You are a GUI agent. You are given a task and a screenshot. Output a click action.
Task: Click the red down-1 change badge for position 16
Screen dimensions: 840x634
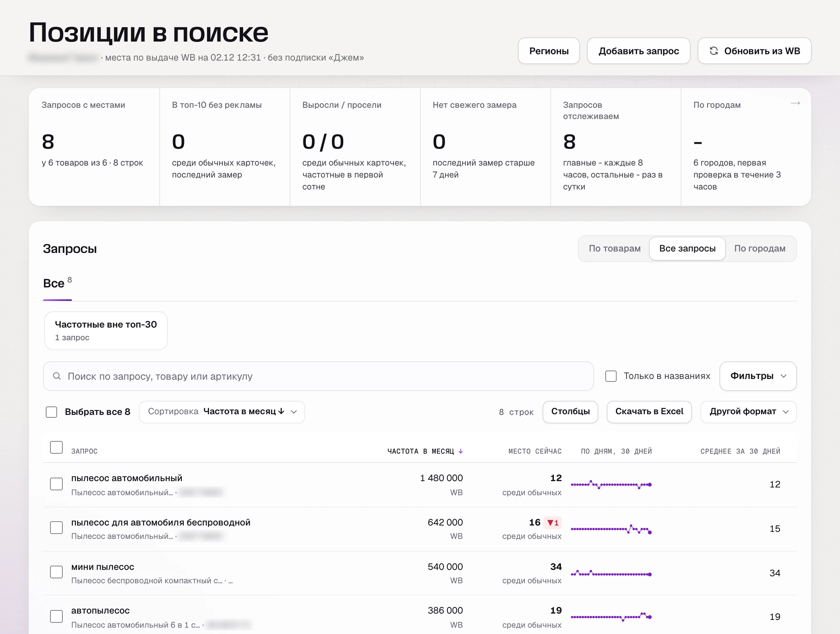click(x=552, y=523)
